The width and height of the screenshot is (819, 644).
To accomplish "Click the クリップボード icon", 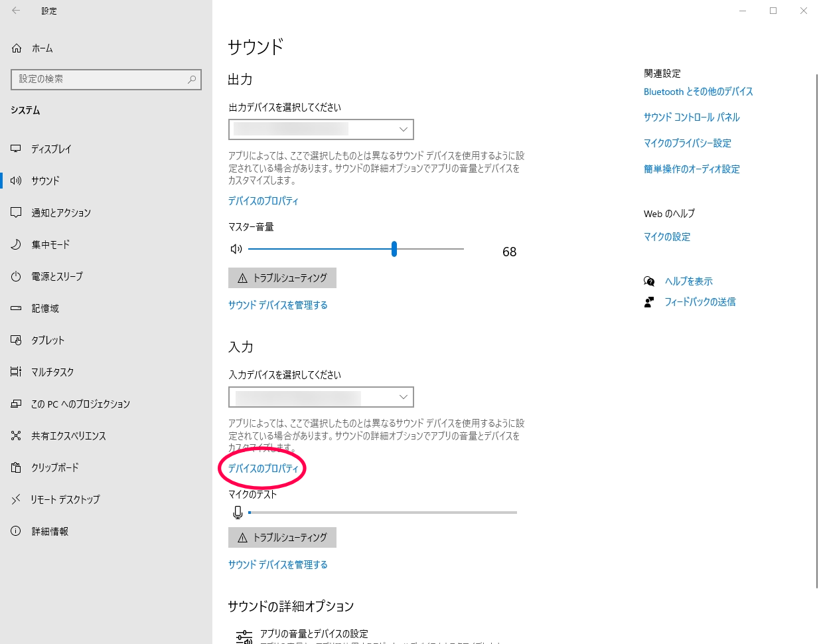I will [16, 467].
